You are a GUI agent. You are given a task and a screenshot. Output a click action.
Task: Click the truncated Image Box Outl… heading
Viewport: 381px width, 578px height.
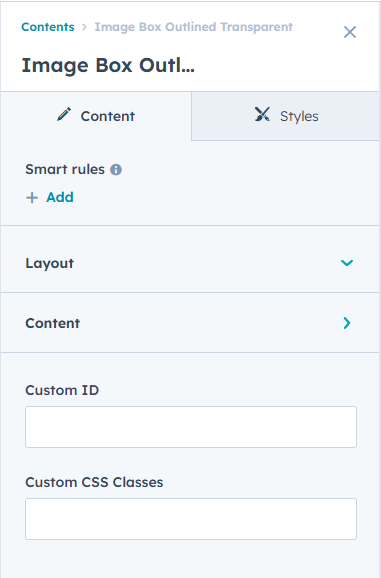pyautogui.click(x=108, y=65)
